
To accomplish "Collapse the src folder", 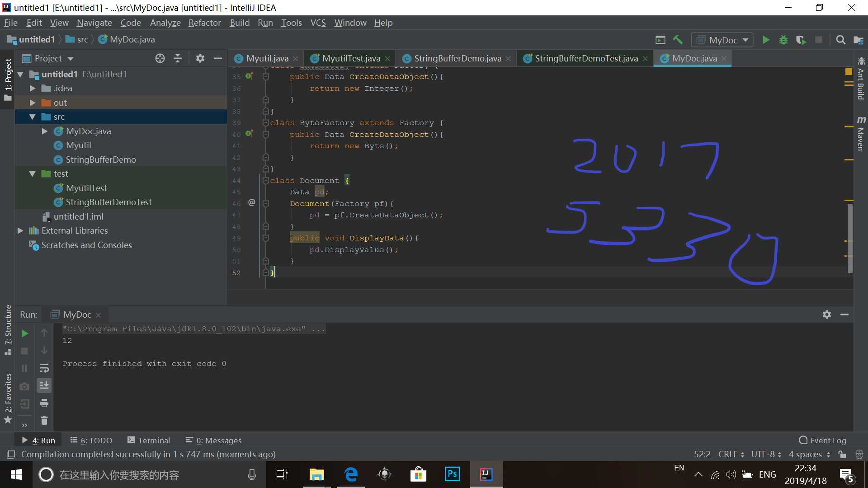I will 33,117.
